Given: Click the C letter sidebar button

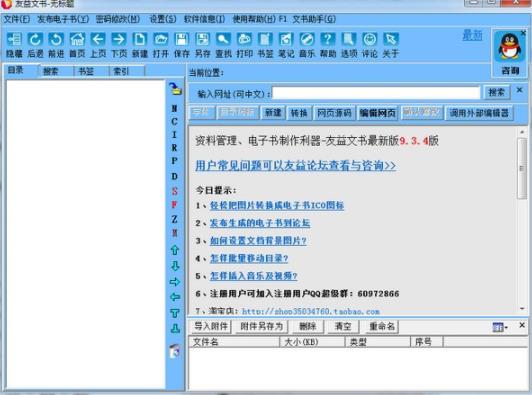Looking at the screenshot, I should pyautogui.click(x=174, y=121).
